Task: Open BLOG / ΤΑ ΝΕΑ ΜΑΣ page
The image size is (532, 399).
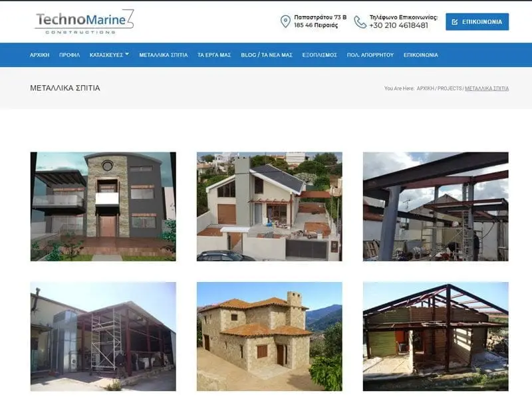Action: click(267, 55)
